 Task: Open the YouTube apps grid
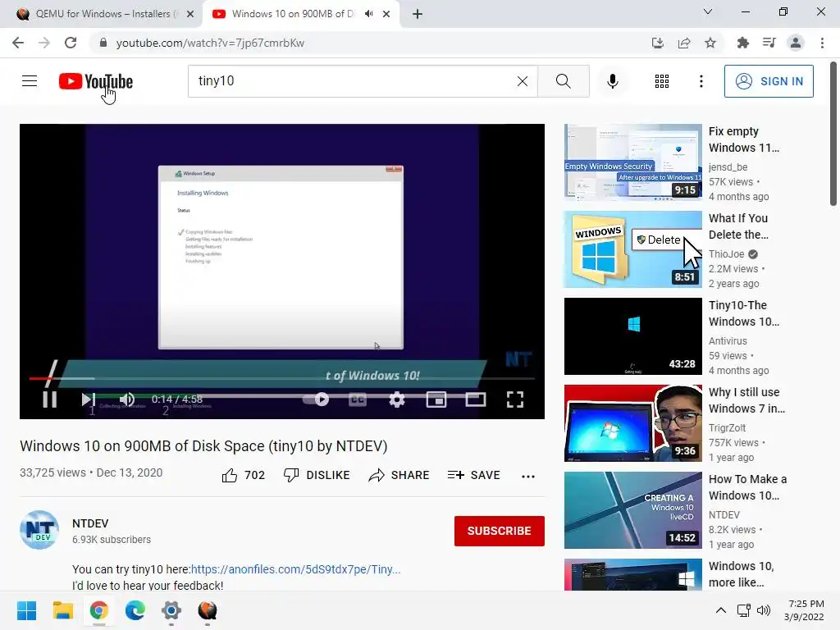(x=662, y=81)
